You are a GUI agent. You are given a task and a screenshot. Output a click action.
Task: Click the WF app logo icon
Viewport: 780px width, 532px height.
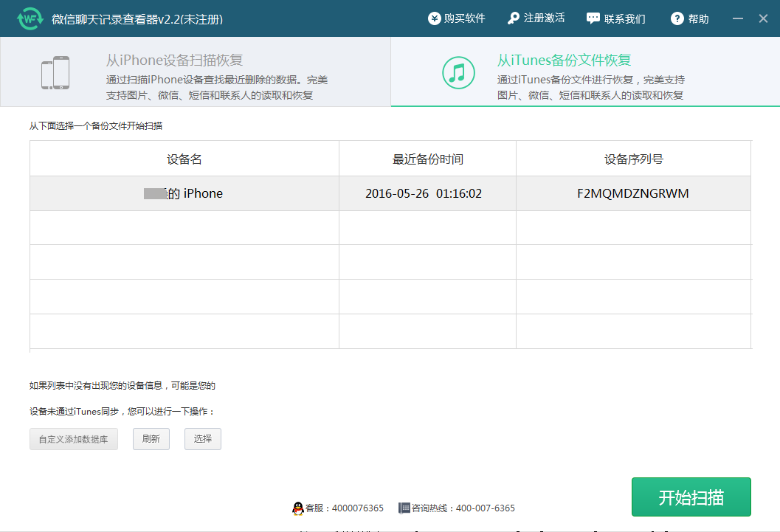click(x=30, y=18)
